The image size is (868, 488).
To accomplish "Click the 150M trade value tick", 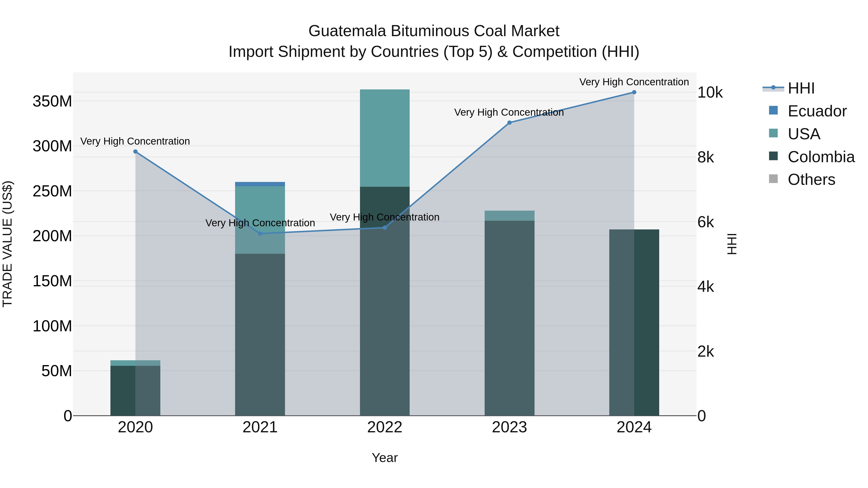I will pos(52,281).
